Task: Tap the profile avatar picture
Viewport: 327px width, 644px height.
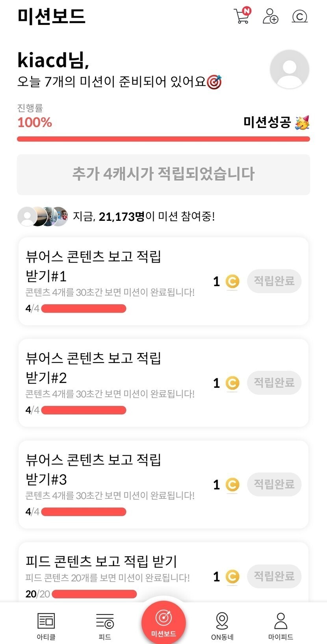Action: (x=289, y=69)
